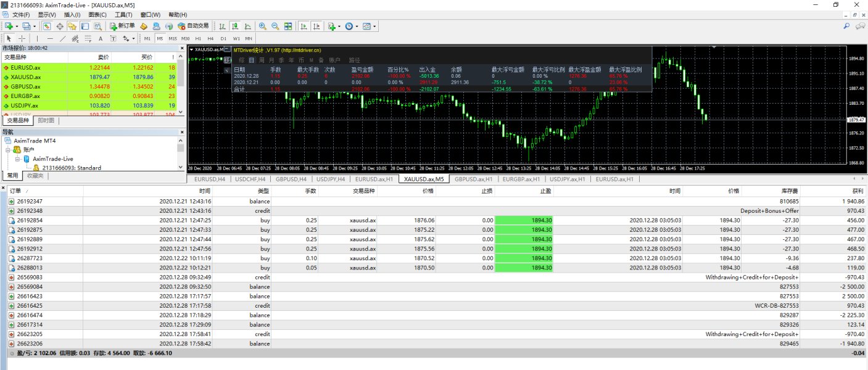Toggle chart shift icon
Viewport: 868px width, 370px height.
click(x=316, y=26)
